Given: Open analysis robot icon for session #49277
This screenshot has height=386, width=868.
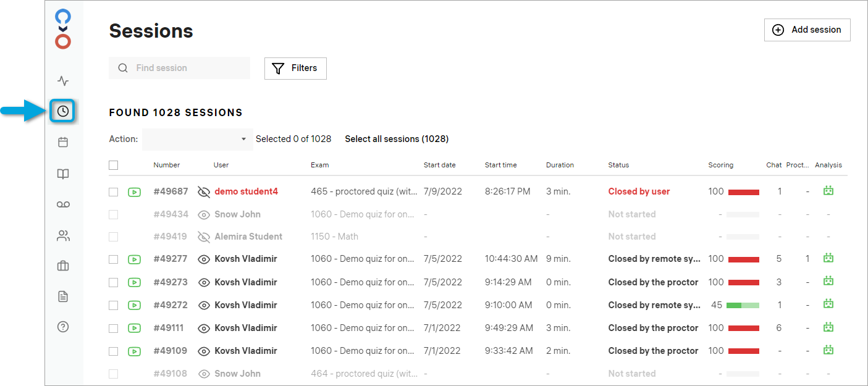Looking at the screenshot, I should pyautogui.click(x=828, y=258).
